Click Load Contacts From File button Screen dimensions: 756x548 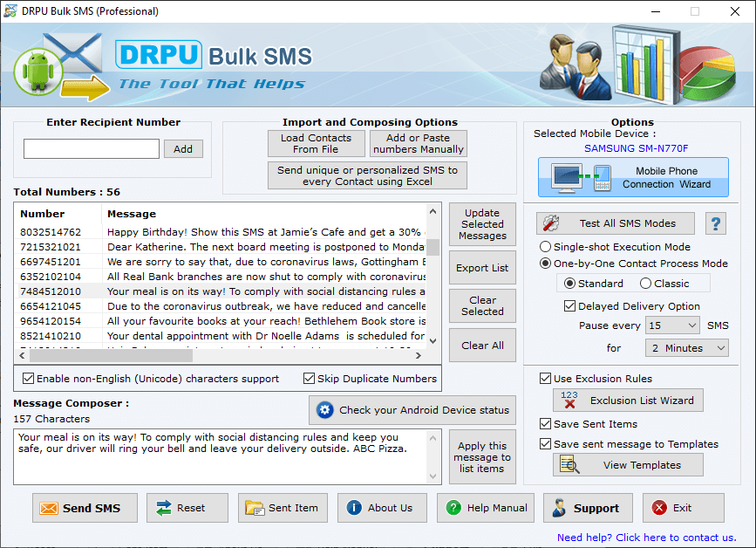click(x=317, y=143)
